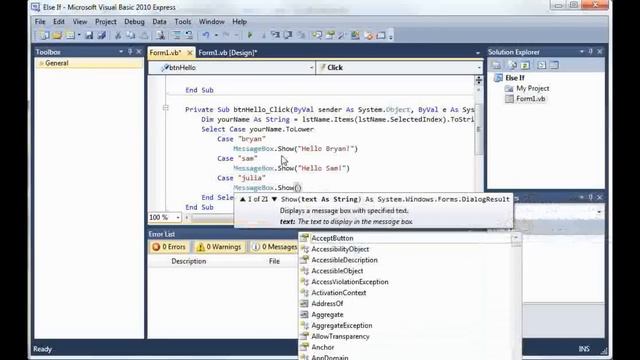Click Properties icon in Solution Explorer toolbar
The image size is (640, 360).
click(x=496, y=65)
